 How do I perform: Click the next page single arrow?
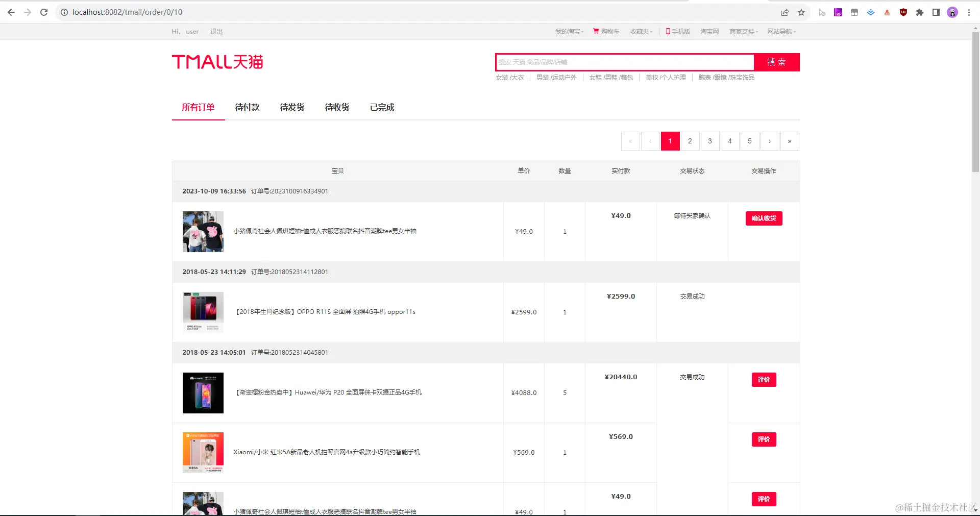pos(770,141)
